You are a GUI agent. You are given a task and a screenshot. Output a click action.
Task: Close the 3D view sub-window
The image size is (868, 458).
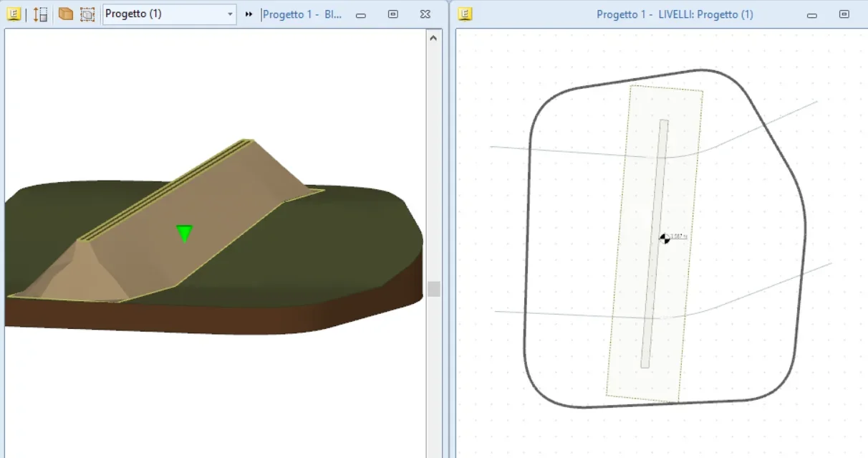point(425,14)
